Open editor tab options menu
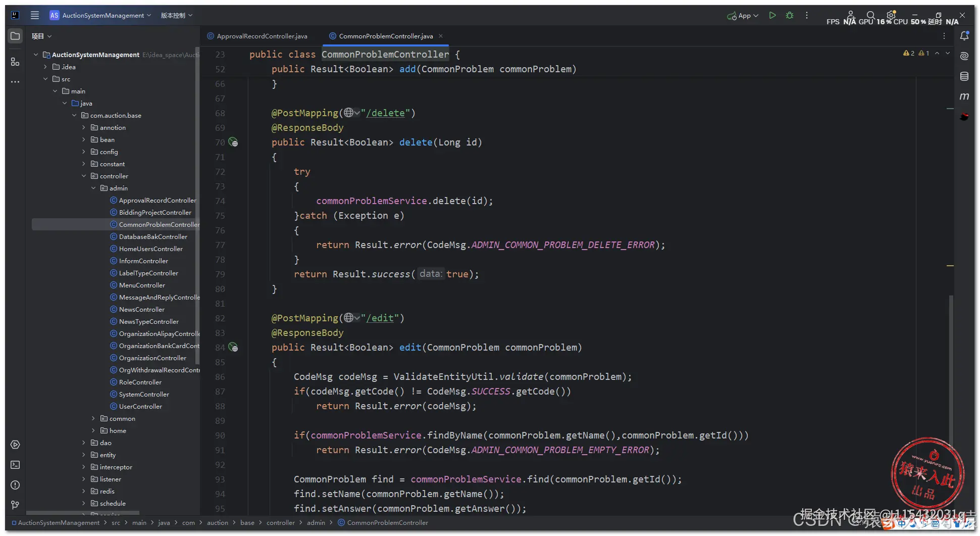Viewport: 980px width, 536px height. click(944, 36)
